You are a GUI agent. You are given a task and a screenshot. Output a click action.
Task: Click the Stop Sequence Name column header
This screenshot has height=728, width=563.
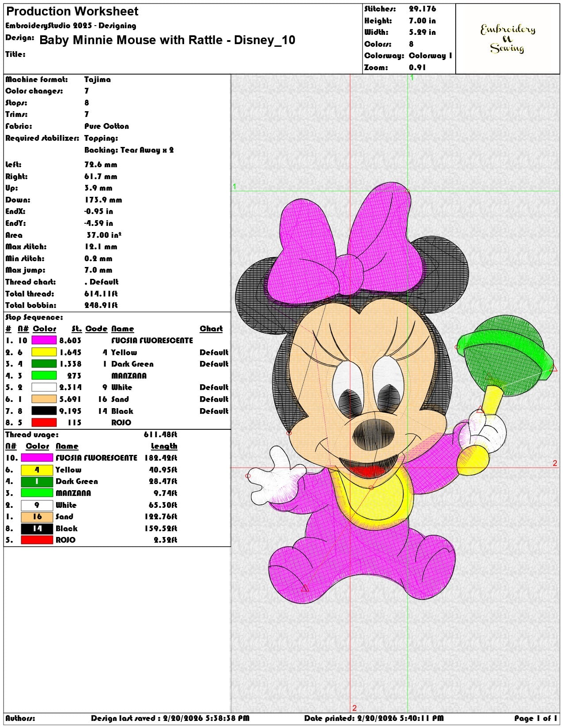122,329
